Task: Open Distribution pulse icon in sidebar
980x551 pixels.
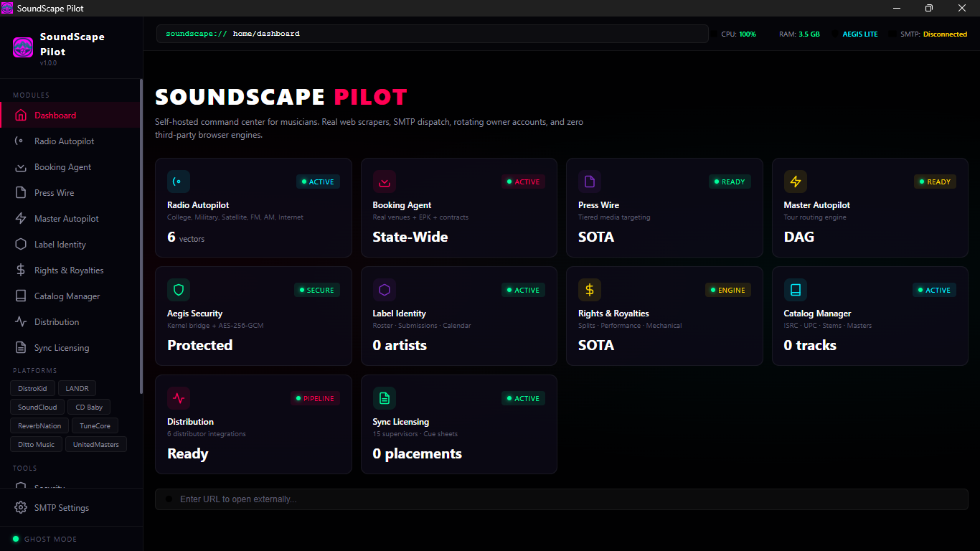Action: (21, 322)
